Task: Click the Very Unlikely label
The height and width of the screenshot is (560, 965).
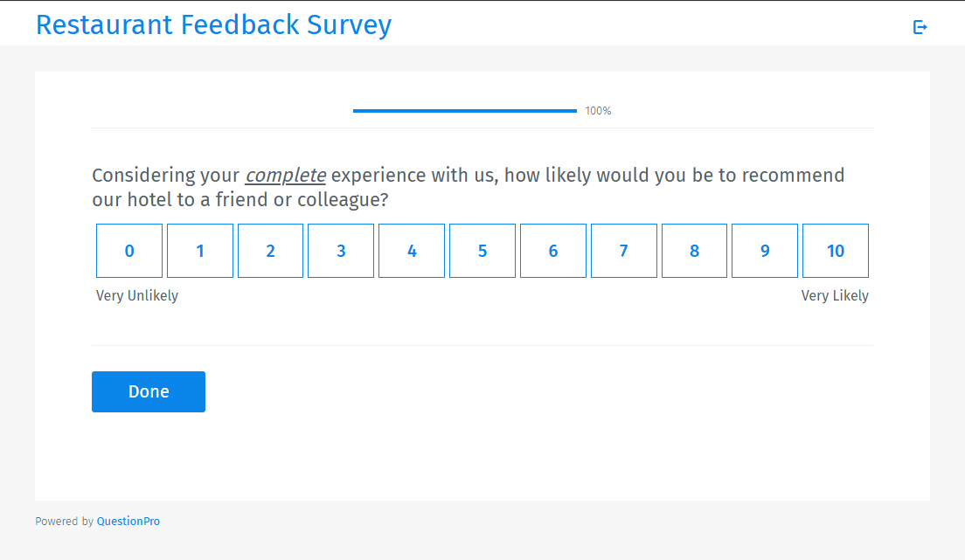Action: click(x=136, y=295)
